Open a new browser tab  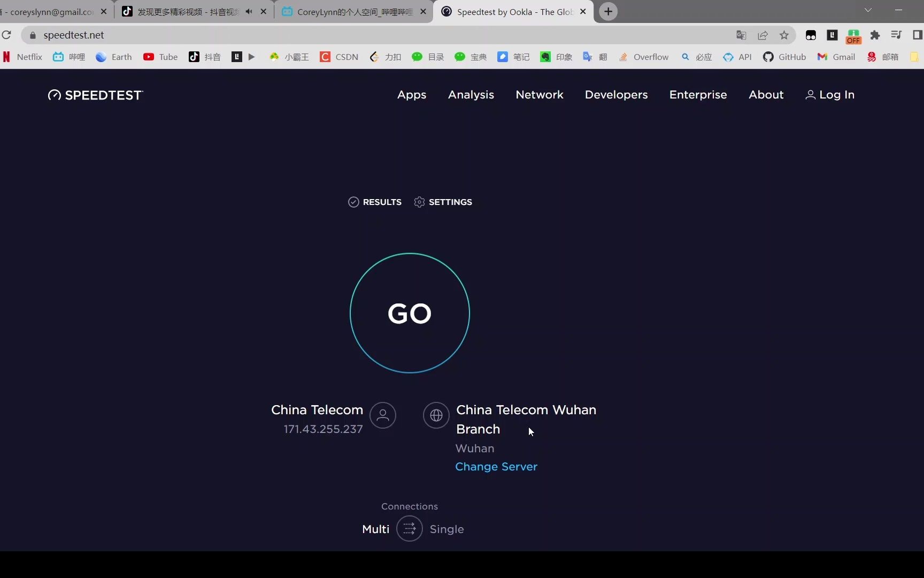pos(608,11)
